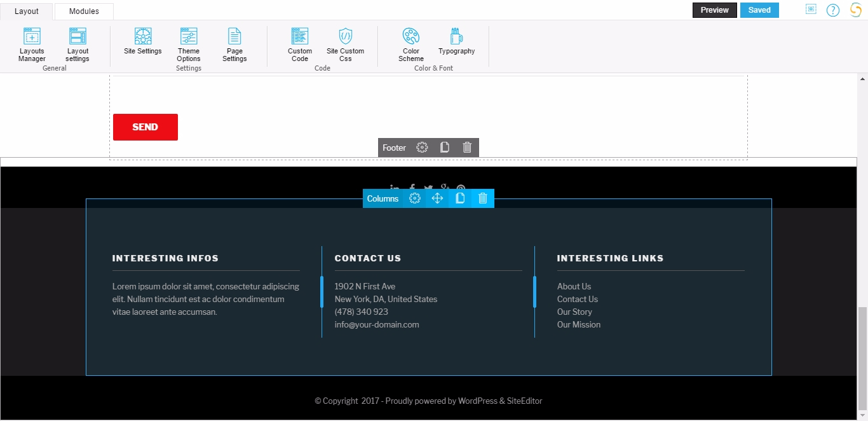Switch to the Modules tab
The image size is (868, 421).
tap(84, 11)
